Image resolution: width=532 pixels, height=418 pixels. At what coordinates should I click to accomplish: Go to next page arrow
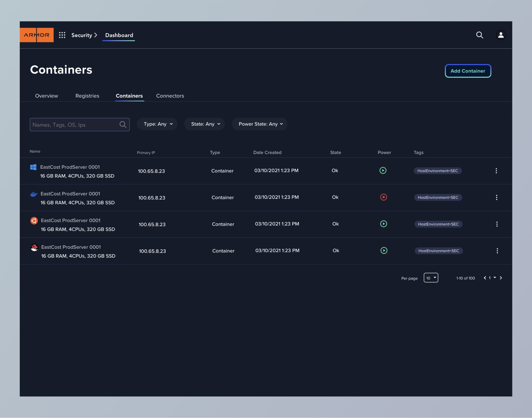click(x=501, y=278)
